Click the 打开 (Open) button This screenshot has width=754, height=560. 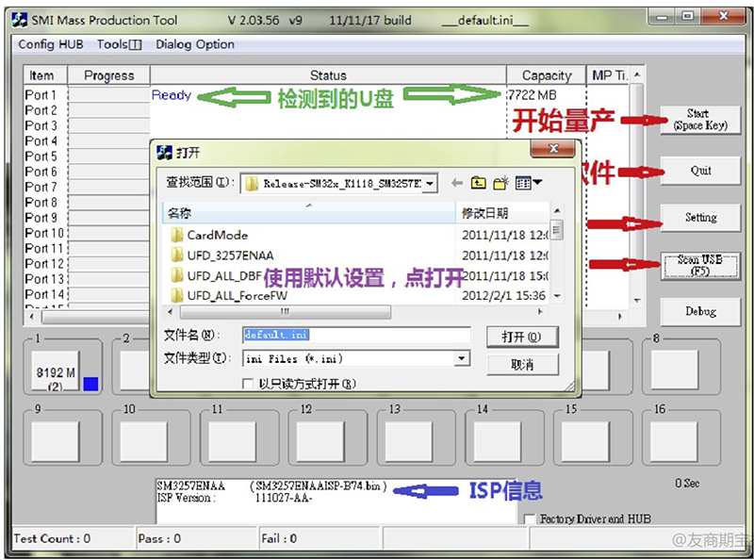tap(522, 337)
